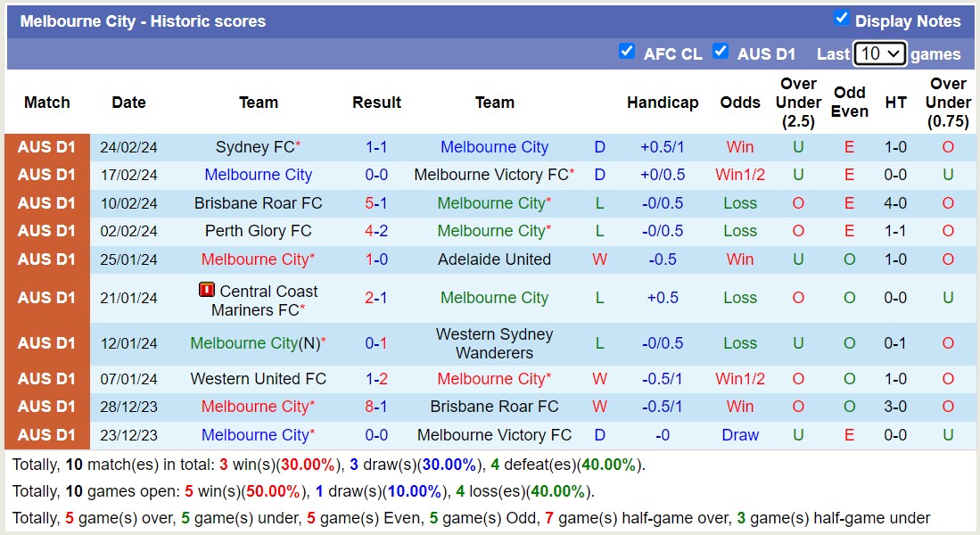Click the Western Sydney Wanderers team name
Image resolution: width=980 pixels, height=535 pixels.
click(494, 342)
